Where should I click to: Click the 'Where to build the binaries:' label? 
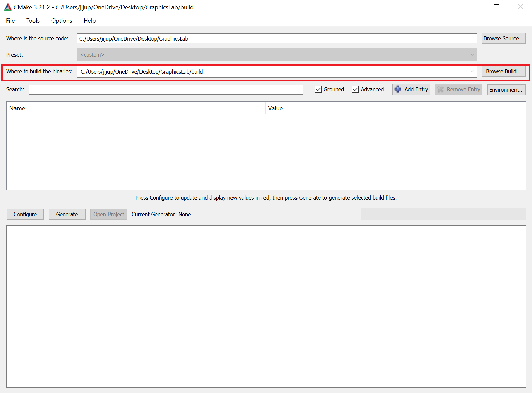tap(39, 71)
